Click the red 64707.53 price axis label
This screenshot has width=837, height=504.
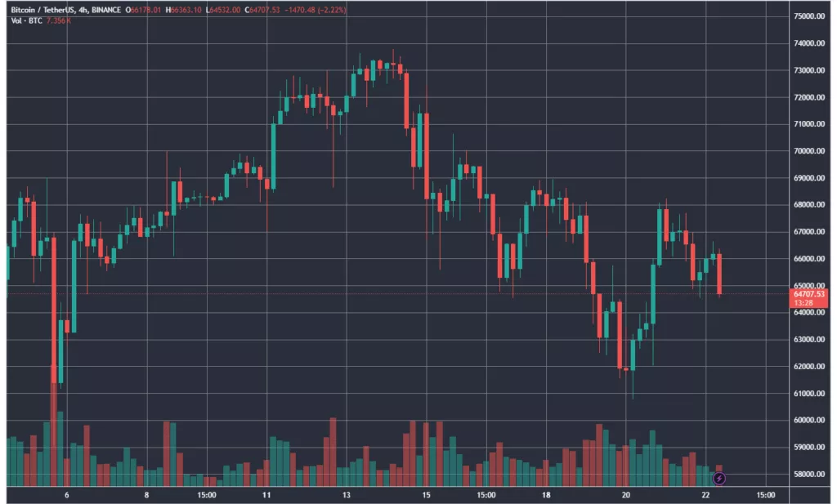[x=810, y=292]
